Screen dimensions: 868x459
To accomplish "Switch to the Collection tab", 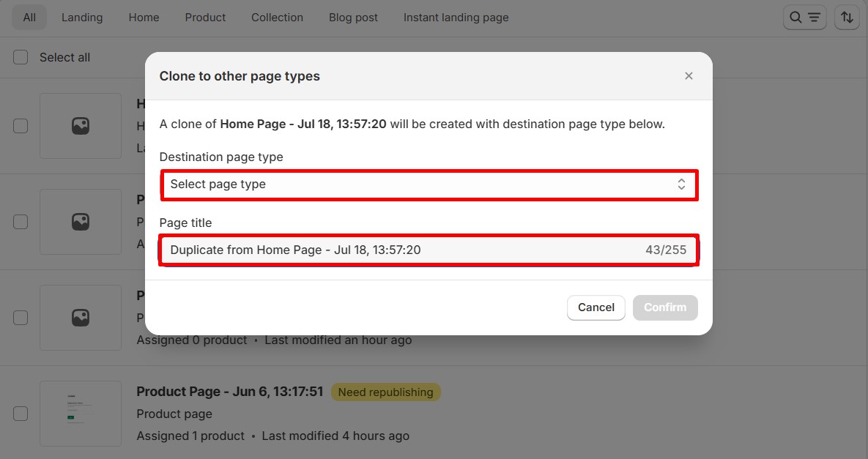I will [x=277, y=17].
